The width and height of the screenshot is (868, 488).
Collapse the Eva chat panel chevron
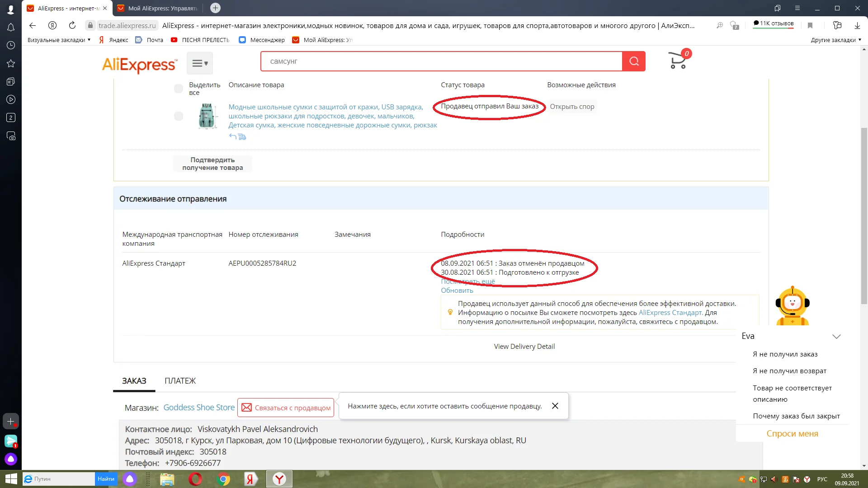(836, 337)
